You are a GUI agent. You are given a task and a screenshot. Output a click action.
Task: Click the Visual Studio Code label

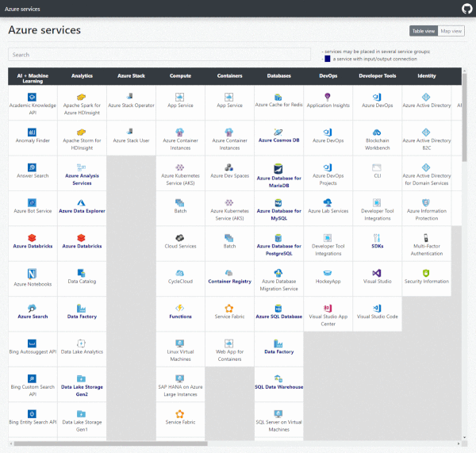tap(378, 317)
